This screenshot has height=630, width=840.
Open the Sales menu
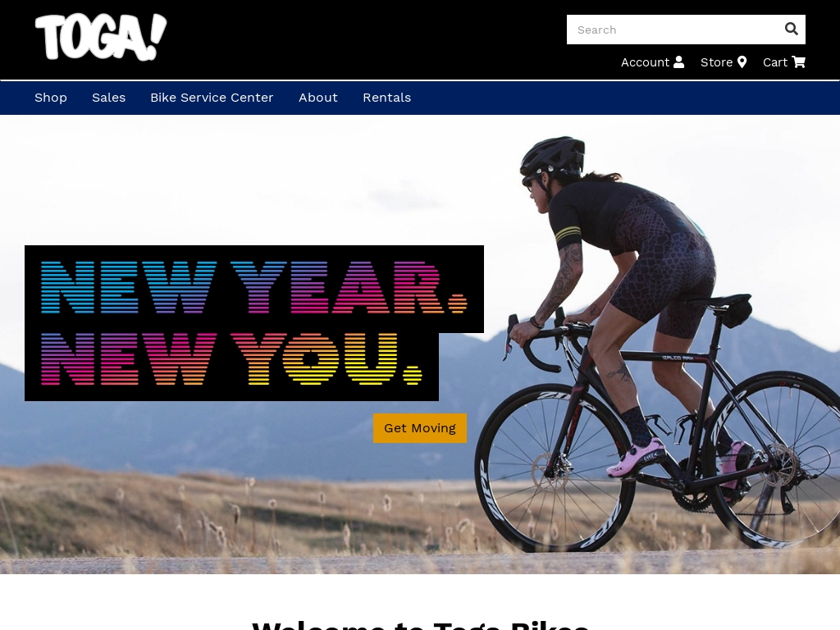(109, 98)
